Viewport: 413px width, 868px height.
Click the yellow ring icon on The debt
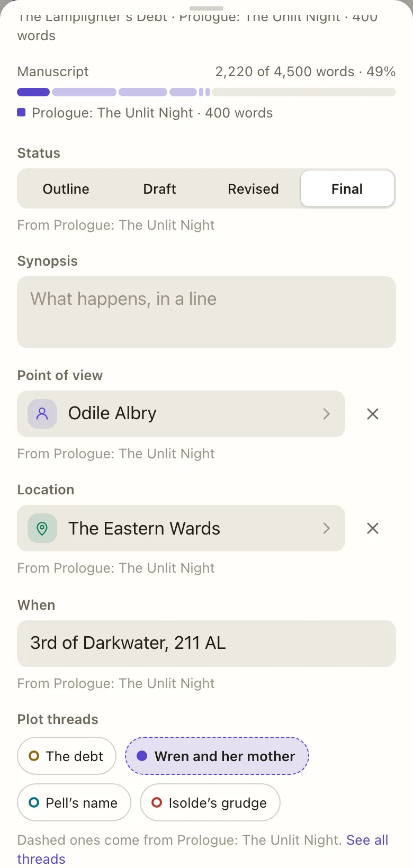(x=34, y=756)
